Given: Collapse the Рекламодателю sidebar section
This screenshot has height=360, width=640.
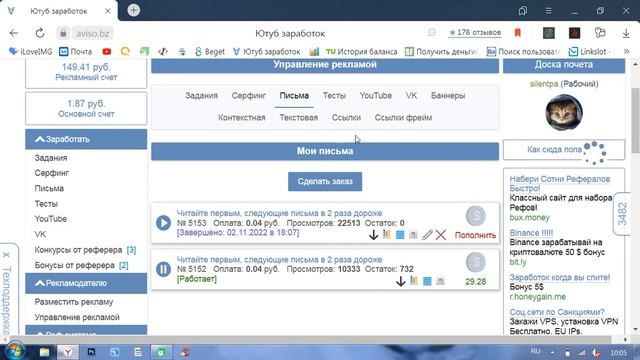Looking at the screenshot, I should [86, 283].
